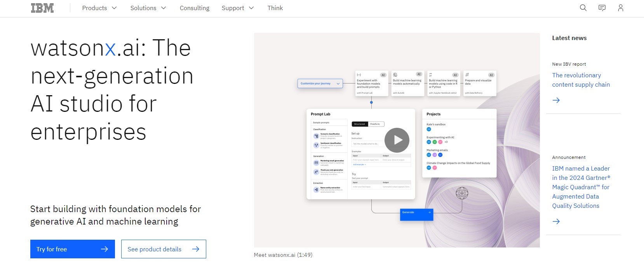Click the "Announcement" label
644x270 pixels.
[x=569, y=157]
